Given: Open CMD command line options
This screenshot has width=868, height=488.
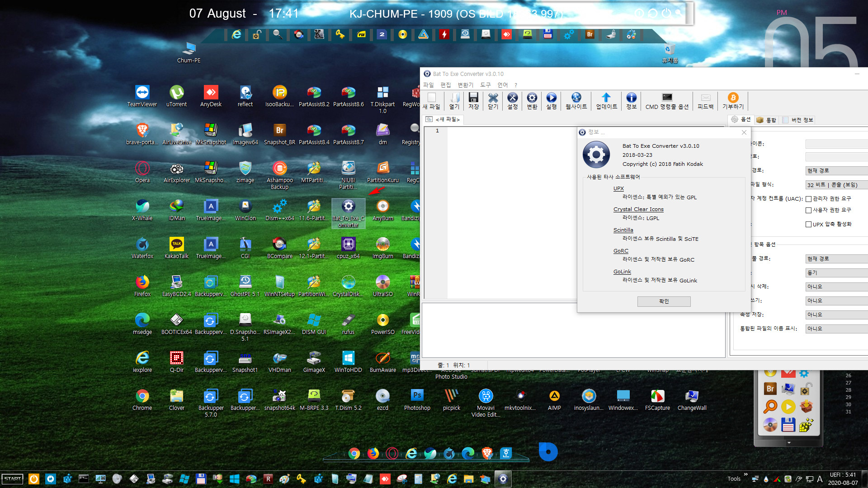Looking at the screenshot, I should coord(667,101).
